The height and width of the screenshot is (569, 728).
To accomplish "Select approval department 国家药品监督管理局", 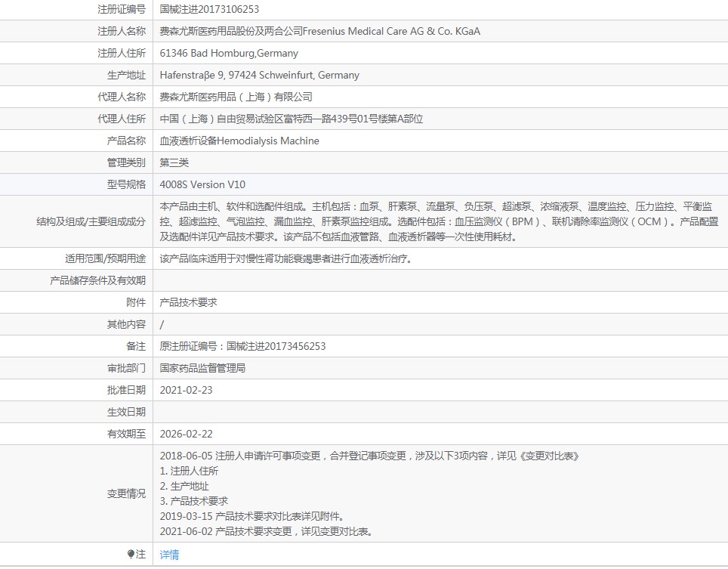I will tap(202, 368).
